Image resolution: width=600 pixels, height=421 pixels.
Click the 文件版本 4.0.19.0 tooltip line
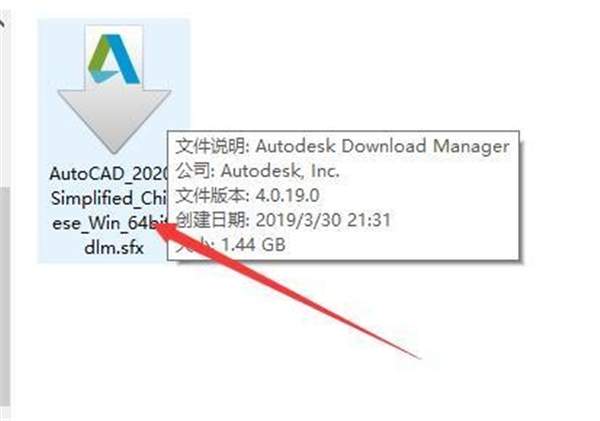[247, 196]
